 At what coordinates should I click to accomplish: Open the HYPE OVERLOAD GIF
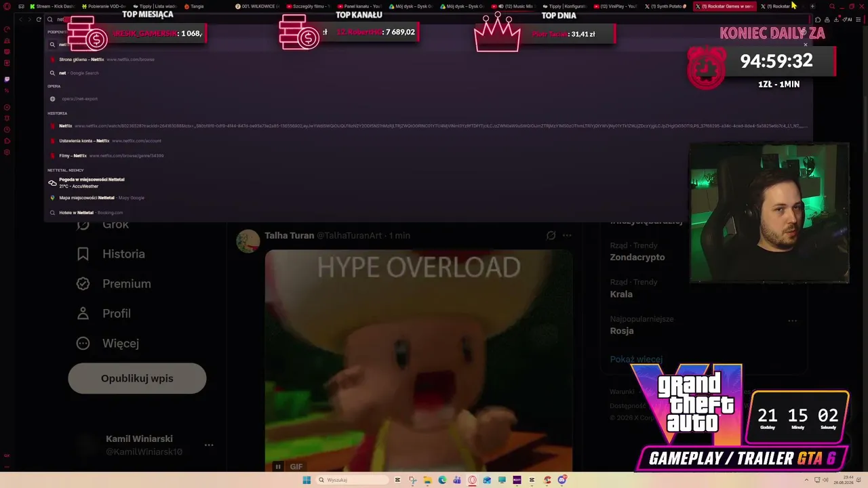pos(418,361)
